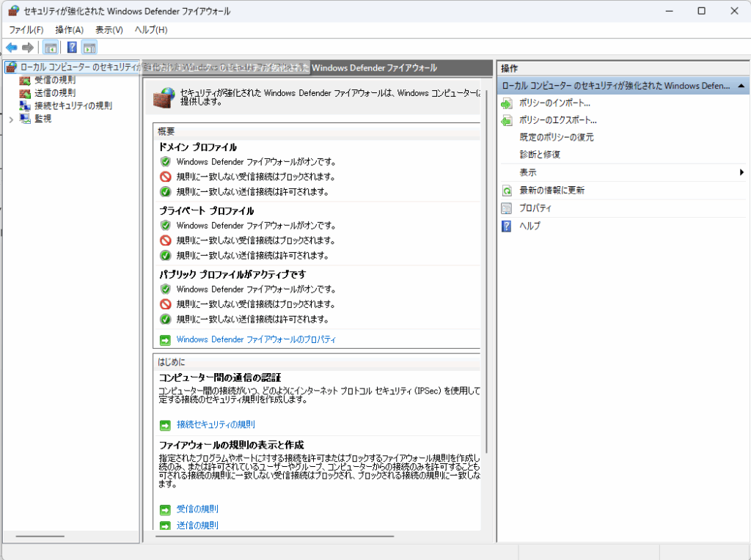Click 診断と修復 in the 操作 pane

point(540,155)
